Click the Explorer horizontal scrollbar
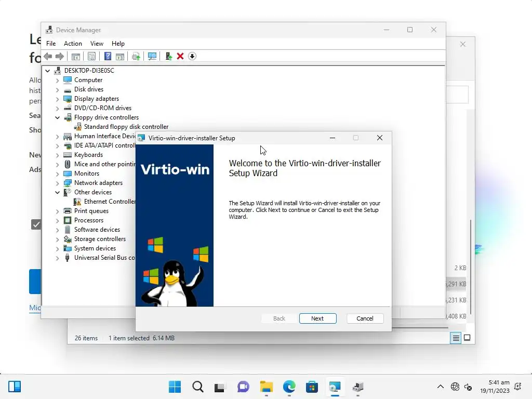Viewport: 532px width, 399px height. tap(420, 328)
